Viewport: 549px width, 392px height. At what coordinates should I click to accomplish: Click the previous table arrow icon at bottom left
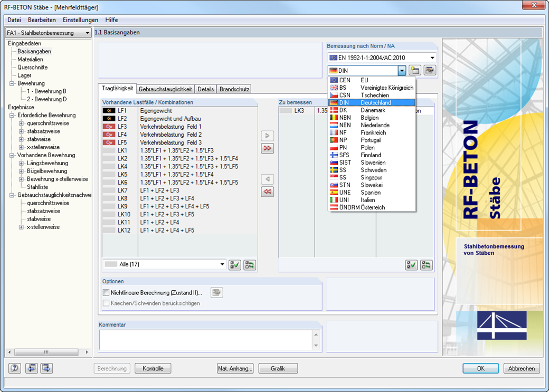[32, 368]
